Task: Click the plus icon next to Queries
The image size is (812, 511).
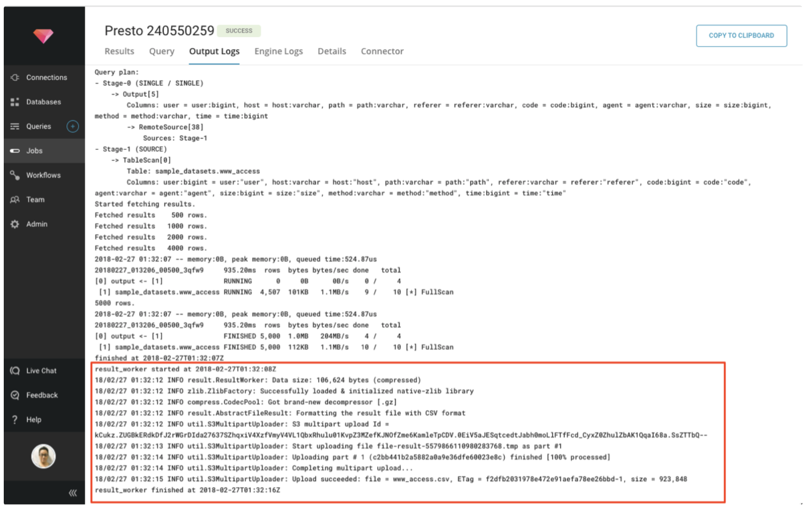Action: (x=72, y=126)
